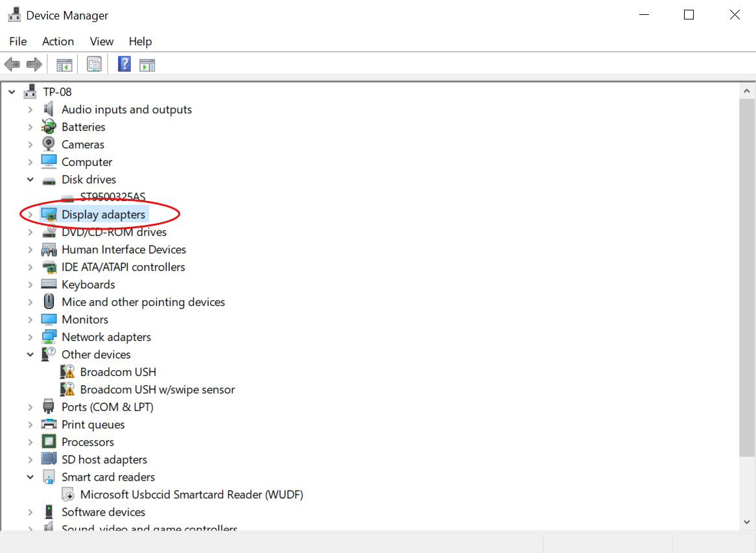Select the ST9500325AS disk drive
The height and width of the screenshot is (553, 756).
pyautogui.click(x=113, y=197)
